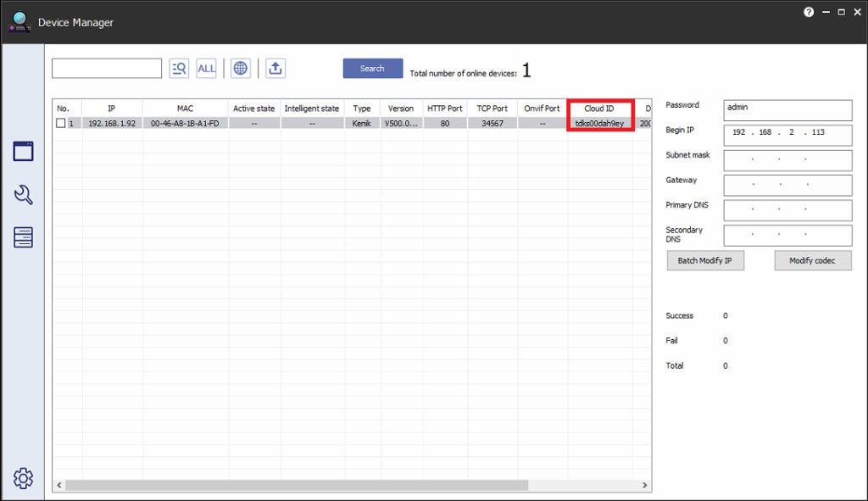868x501 pixels.
Task: Tick the checkbox for device row 1
Action: coord(61,124)
